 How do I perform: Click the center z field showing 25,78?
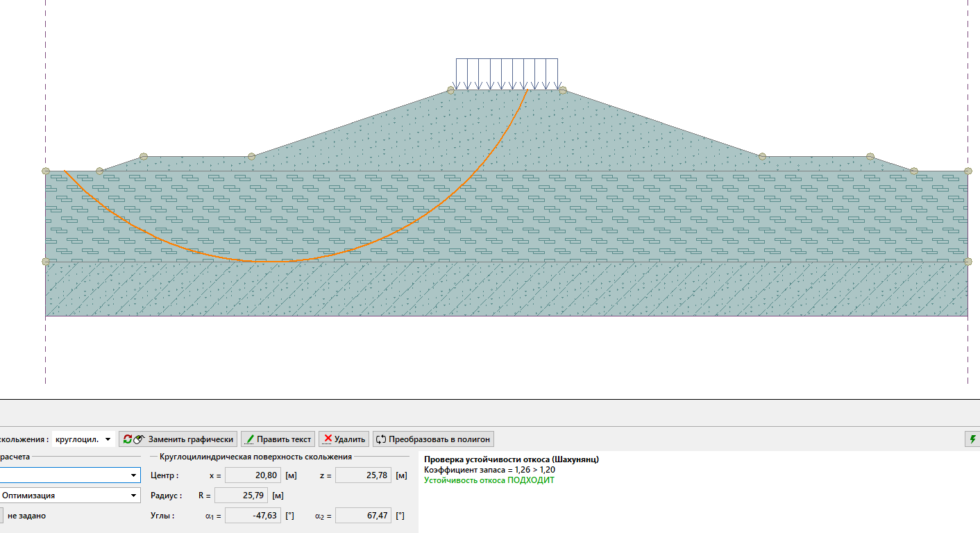click(x=363, y=475)
